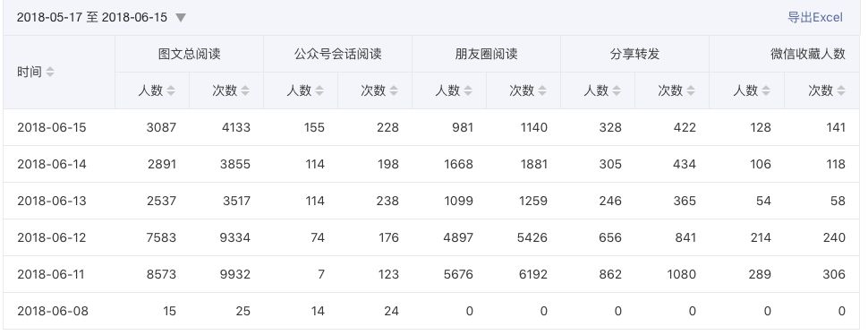
Task: Select the 2018-06-08 row date
Action: click(53, 311)
